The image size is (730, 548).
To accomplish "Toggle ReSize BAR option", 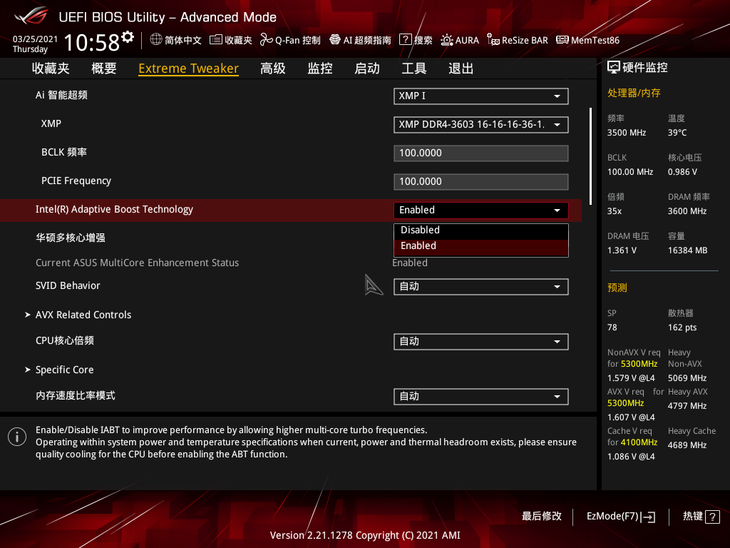I will point(517,40).
